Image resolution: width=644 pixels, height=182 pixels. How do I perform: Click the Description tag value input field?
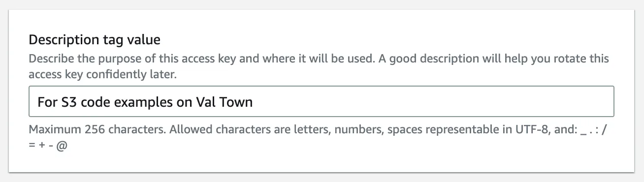tap(322, 102)
